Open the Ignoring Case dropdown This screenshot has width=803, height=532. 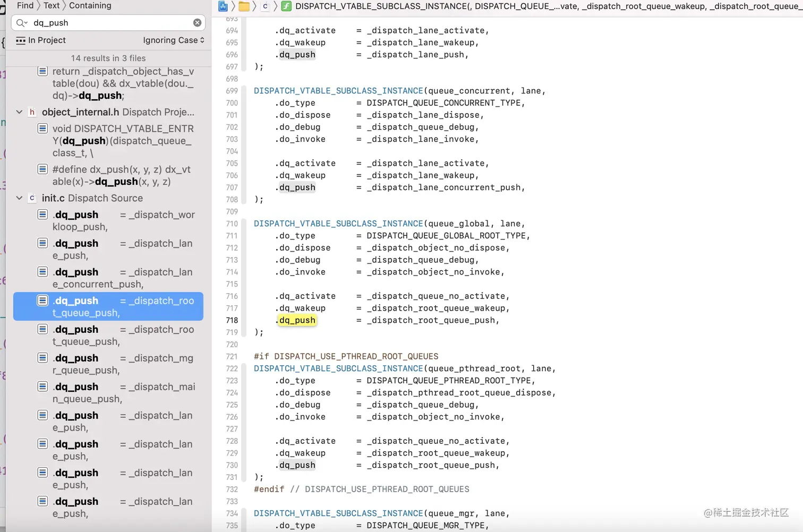pyautogui.click(x=174, y=40)
